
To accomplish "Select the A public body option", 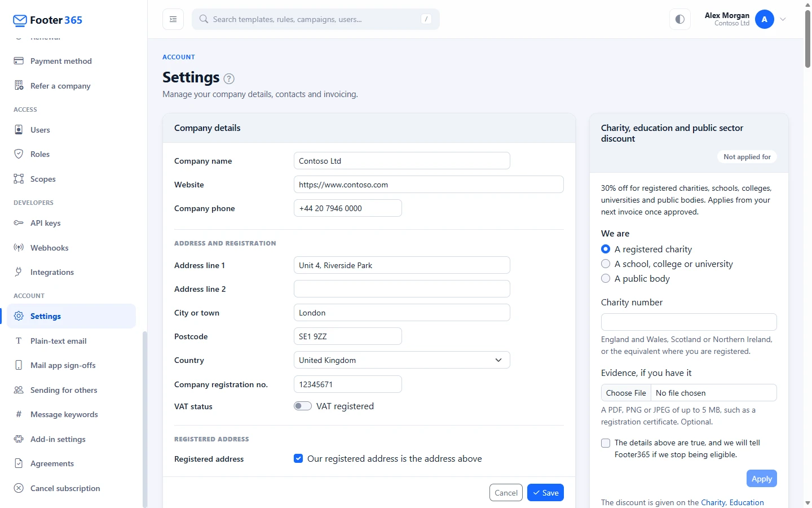I will click(606, 278).
